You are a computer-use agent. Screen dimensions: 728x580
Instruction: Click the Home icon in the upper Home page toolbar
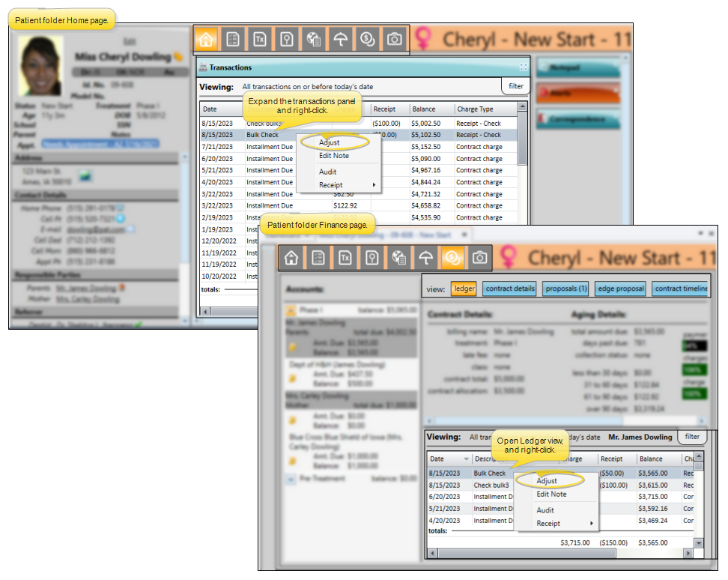[x=207, y=40]
